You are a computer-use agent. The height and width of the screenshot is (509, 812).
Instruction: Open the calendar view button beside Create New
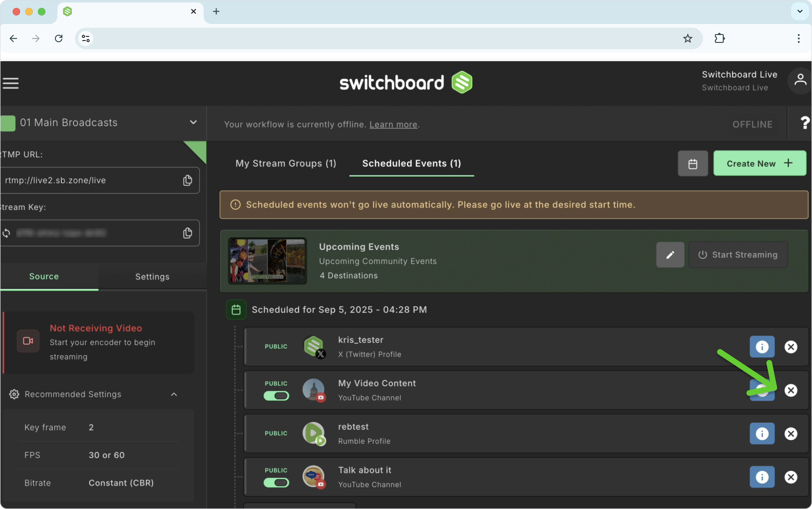[693, 164]
